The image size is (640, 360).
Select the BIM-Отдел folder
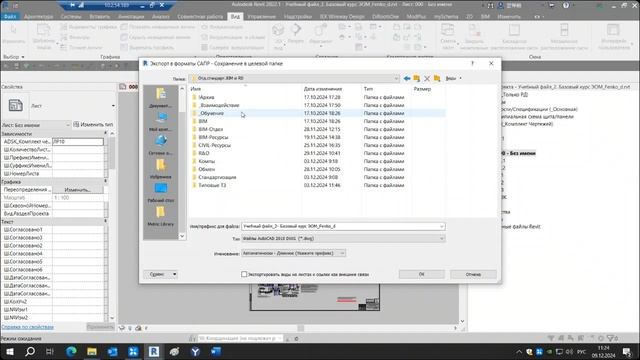click(317, 129)
